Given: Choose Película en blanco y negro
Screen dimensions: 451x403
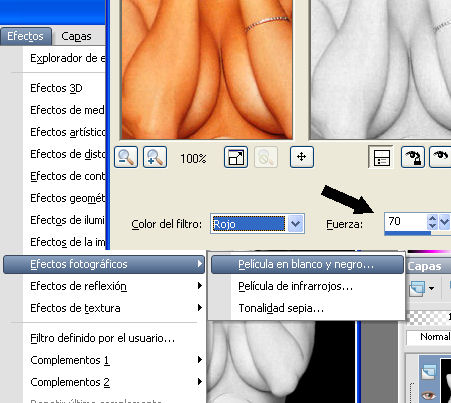Looking at the screenshot, I should (x=307, y=264).
